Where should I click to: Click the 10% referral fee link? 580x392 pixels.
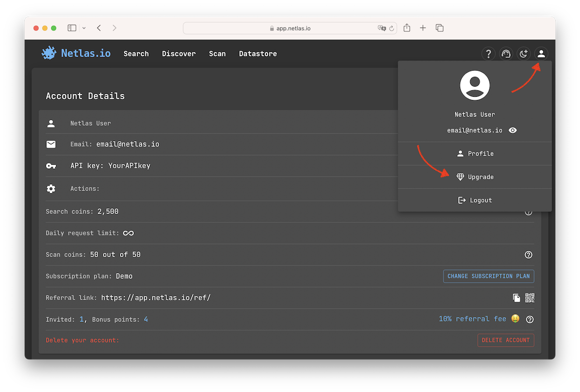472,319
